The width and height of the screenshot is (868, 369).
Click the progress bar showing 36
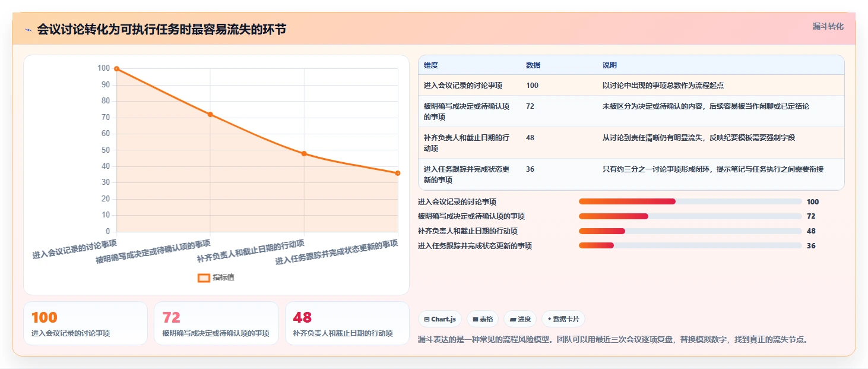pos(690,245)
